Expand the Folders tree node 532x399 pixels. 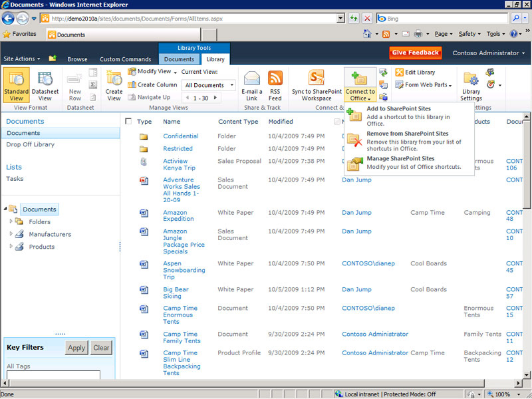point(11,221)
